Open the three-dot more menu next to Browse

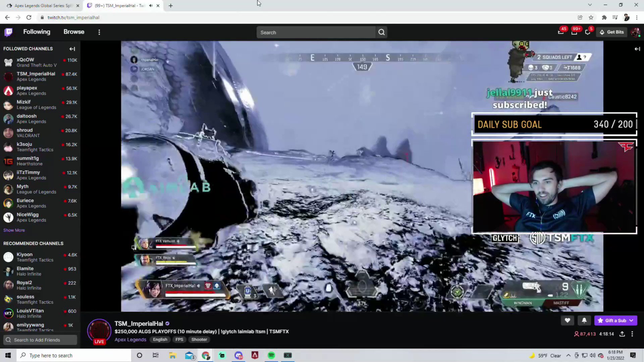(x=99, y=32)
